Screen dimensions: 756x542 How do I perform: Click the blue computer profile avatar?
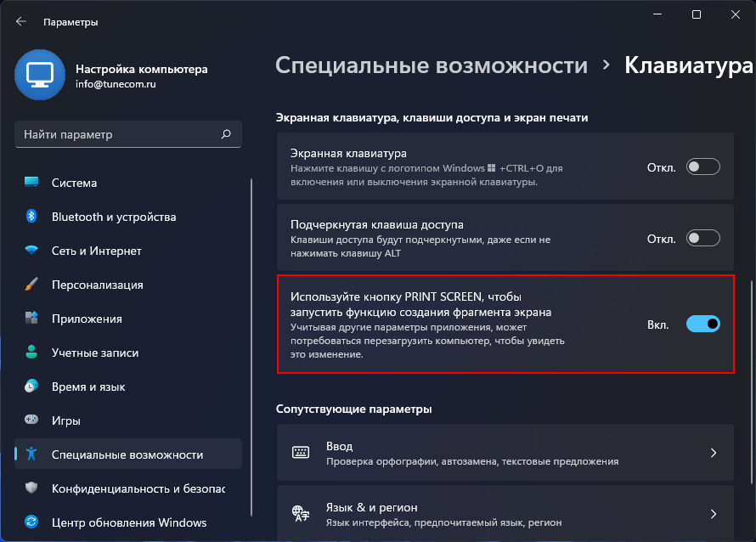tap(40, 75)
